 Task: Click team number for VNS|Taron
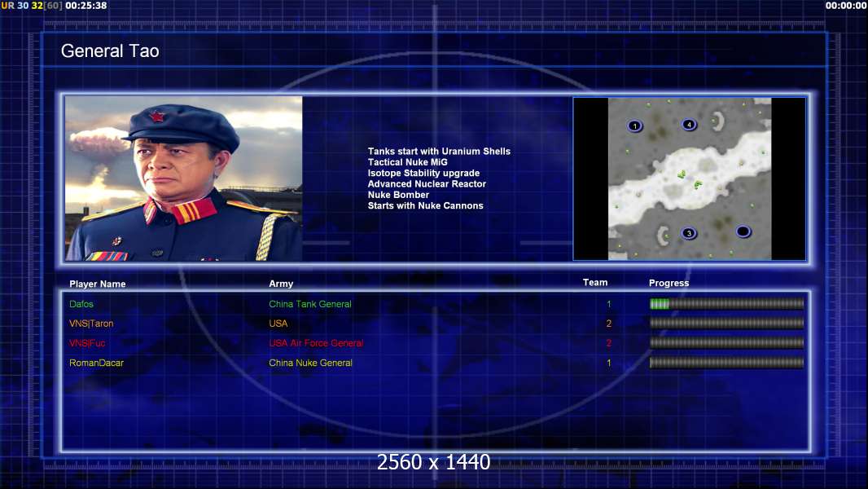pos(609,324)
